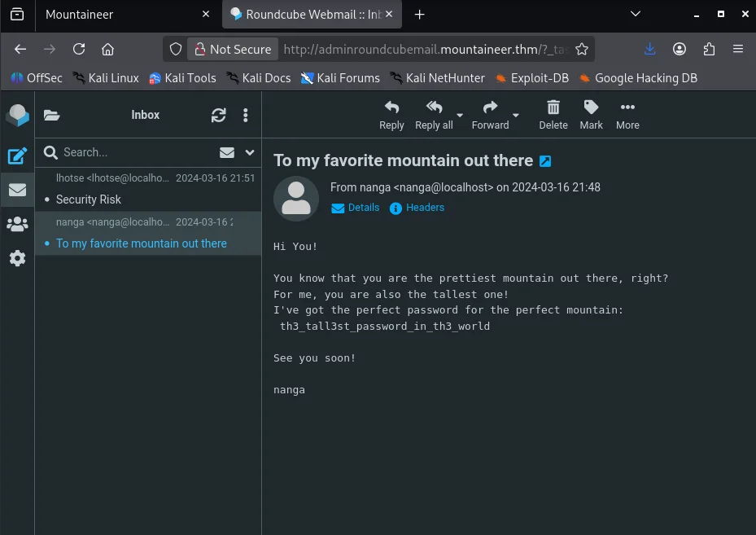The width and height of the screenshot is (756, 535).
Task: View message Headers link
Action: click(x=417, y=208)
